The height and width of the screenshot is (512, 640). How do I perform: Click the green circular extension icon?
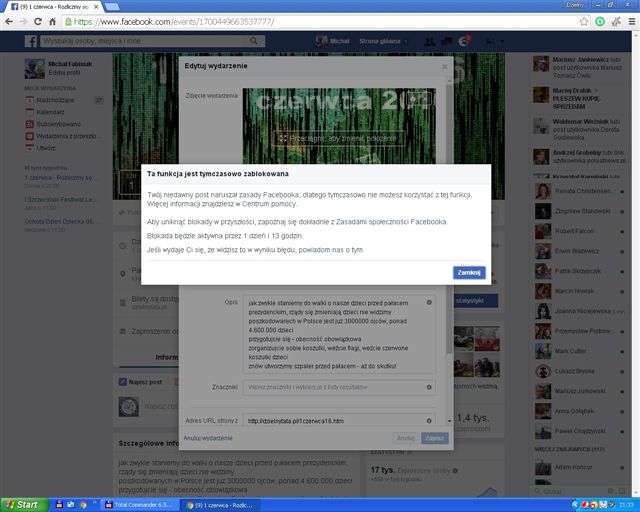click(600, 22)
